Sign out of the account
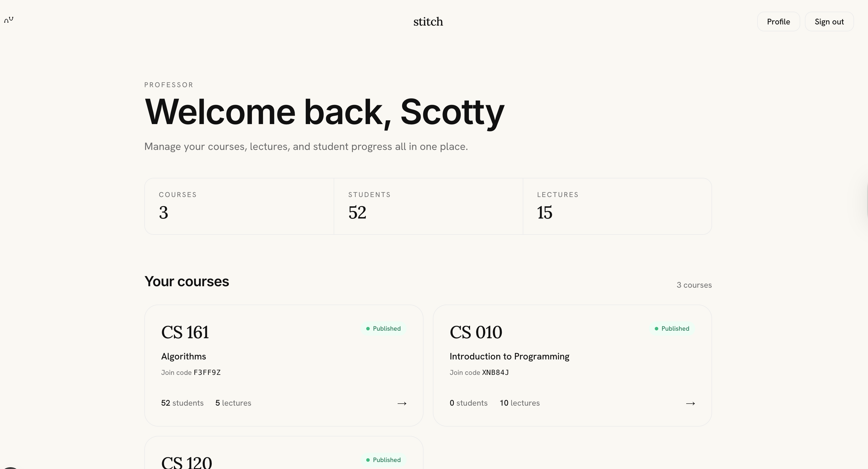 click(x=829, y=22)
